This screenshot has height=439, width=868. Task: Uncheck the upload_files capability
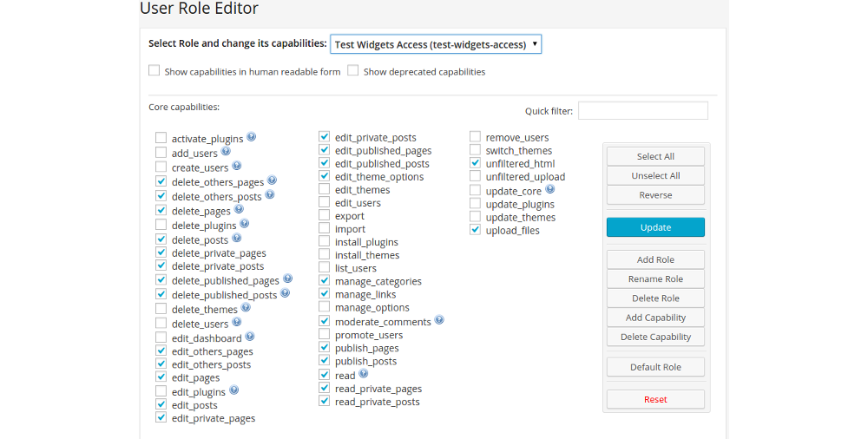476,230
